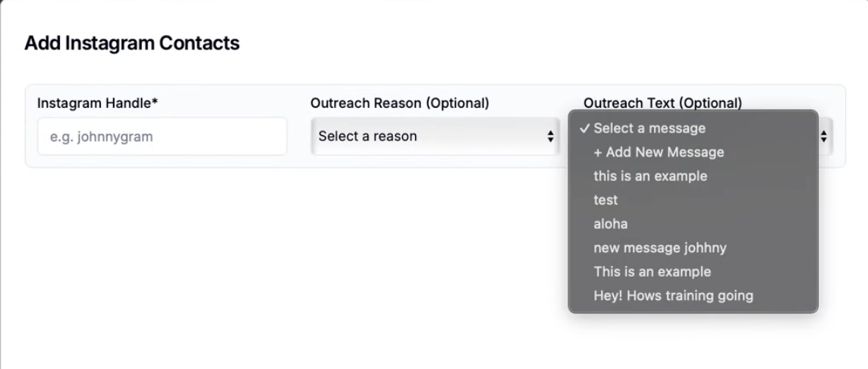The image size is (868, 369).
Task: Click the checkmark beside Select a message
Action: tap(584, 128)
